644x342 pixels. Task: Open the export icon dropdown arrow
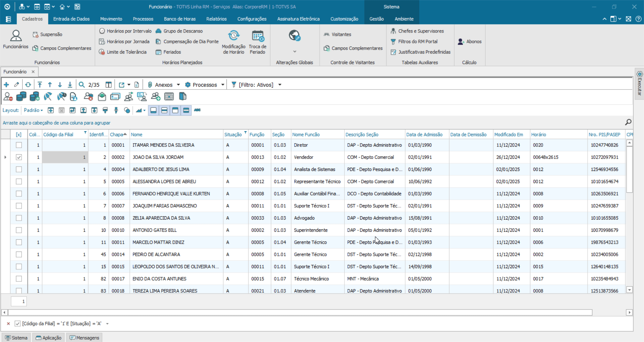(x=129, y=85)
